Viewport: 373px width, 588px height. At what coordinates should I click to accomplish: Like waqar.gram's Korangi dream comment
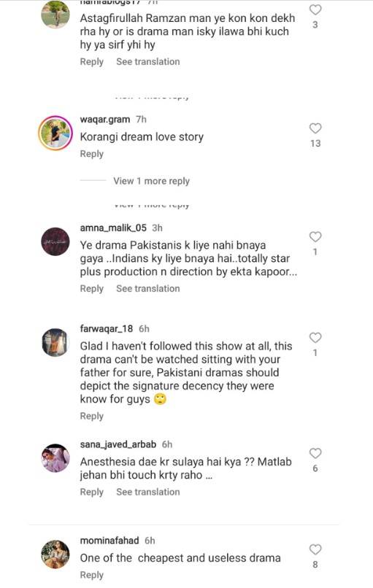315,128
